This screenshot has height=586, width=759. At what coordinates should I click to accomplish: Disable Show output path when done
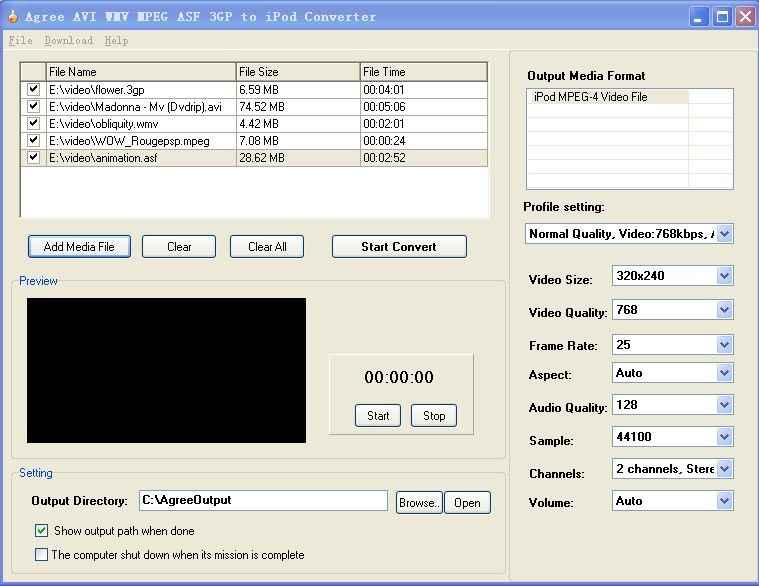click(x=42, y=531)
